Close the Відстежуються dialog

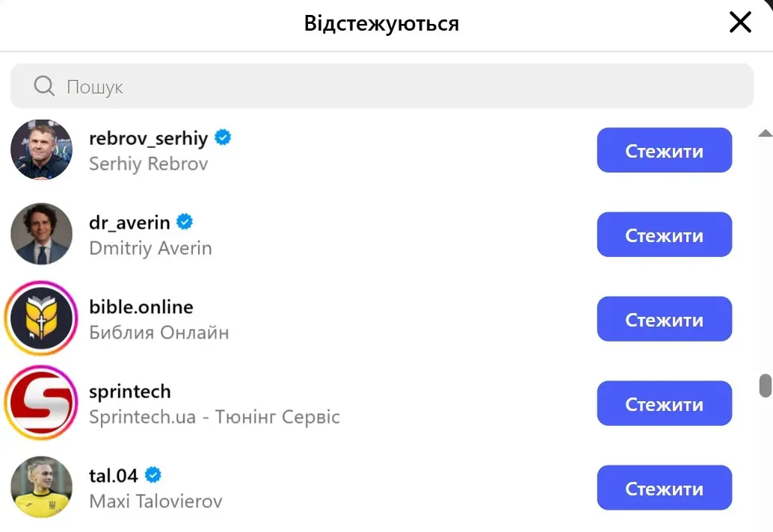click(740, 23)
